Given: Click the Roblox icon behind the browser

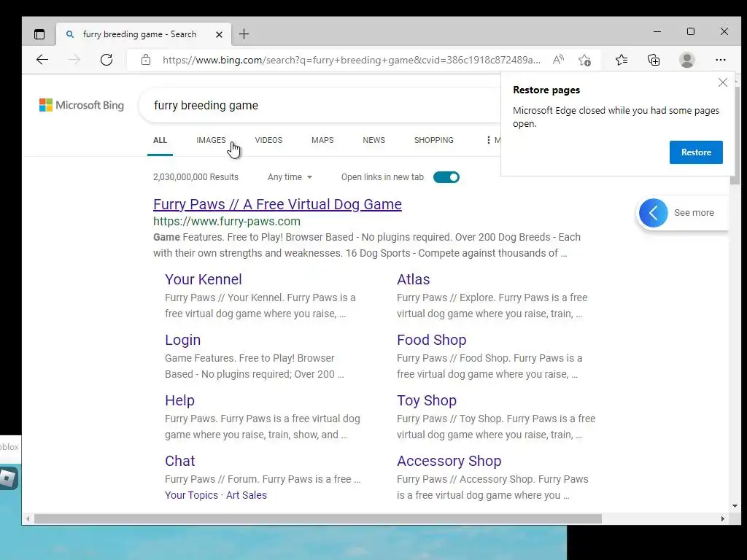Looking at the screenshot, I should [x=8, y=478].
